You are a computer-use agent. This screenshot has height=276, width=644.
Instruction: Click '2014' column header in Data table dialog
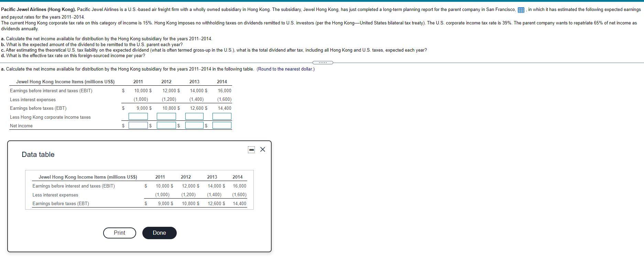tap(238, 177)
